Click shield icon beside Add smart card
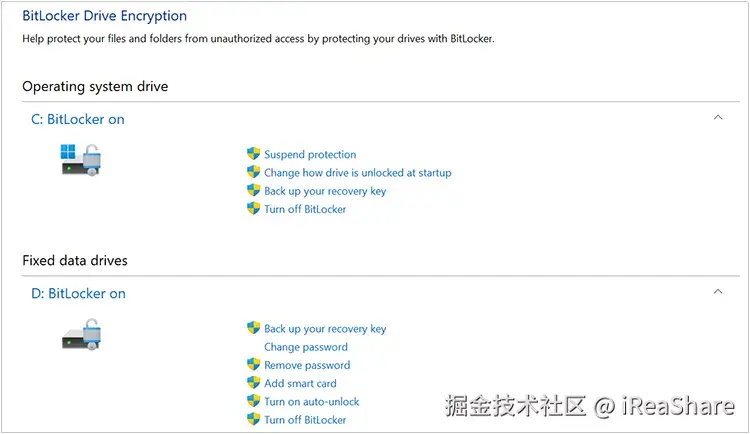Viewport: 750px width, 434px height. coord(253,383)
